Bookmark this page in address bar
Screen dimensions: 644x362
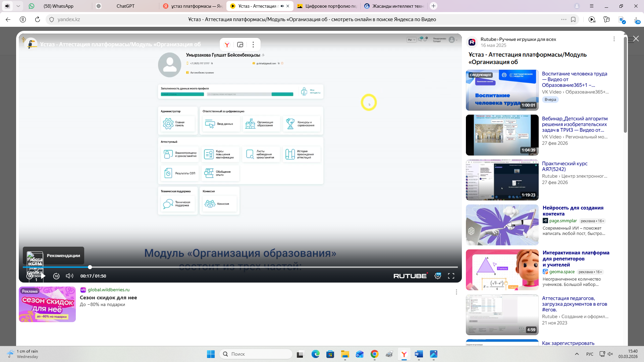tap(573, 19)
